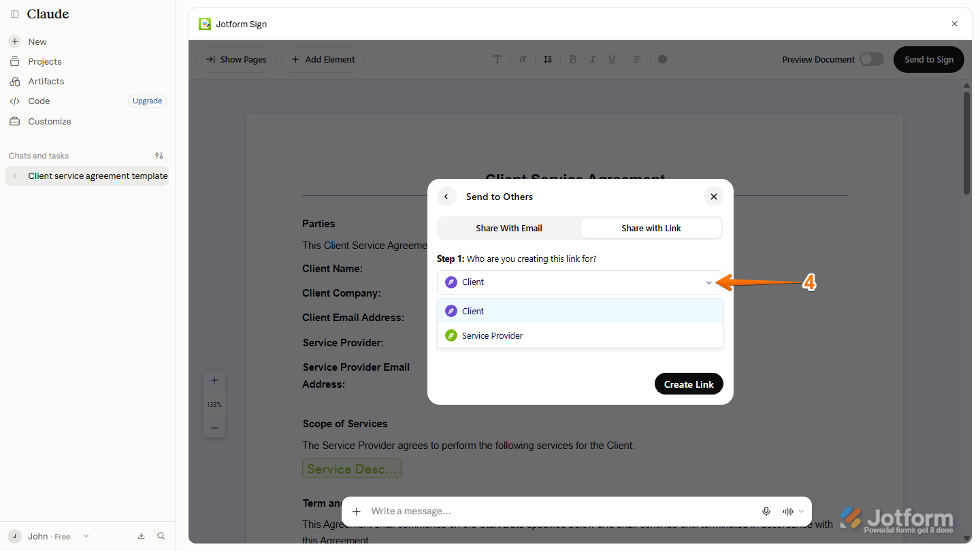Toggle the Preview Document switch
The image size is (980, 551).
coord(871,59)
